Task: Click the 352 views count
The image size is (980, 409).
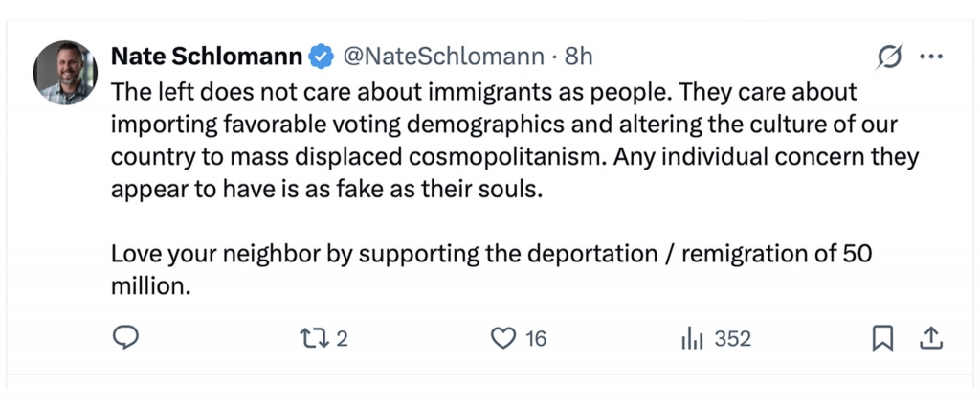Action: 733,338
